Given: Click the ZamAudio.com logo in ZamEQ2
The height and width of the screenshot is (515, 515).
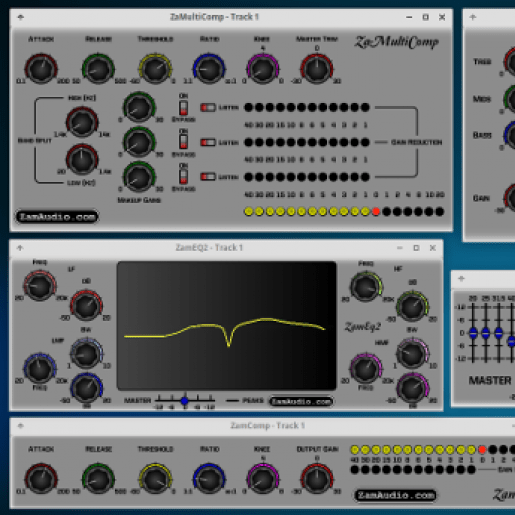Looking at the screenshot, I should [x=301, y=401].
